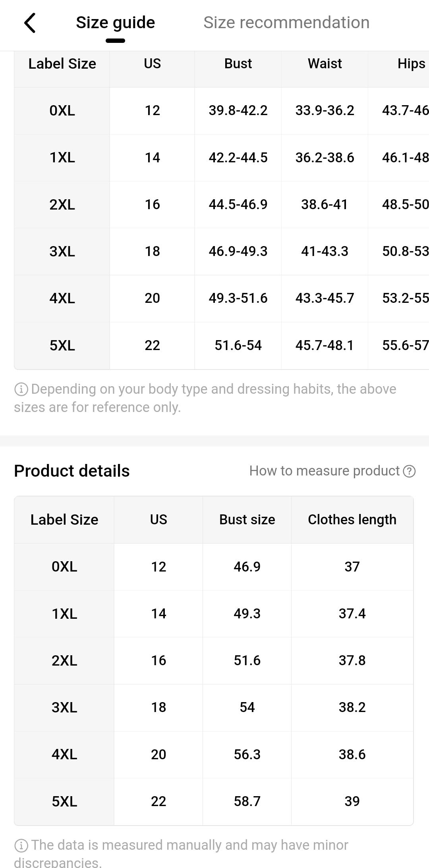Click info icon beside body type disclaimer
This screenshot has width=429, height=868.
point(21,389)
